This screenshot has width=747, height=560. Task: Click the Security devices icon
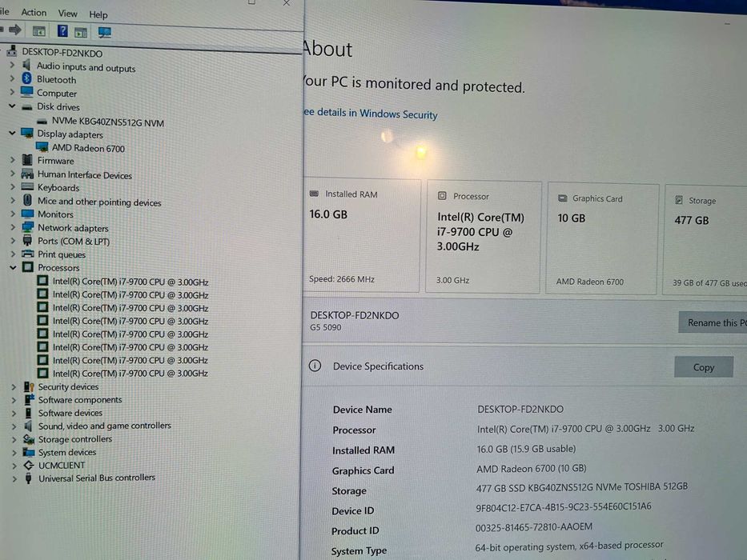tap(29, 386)
